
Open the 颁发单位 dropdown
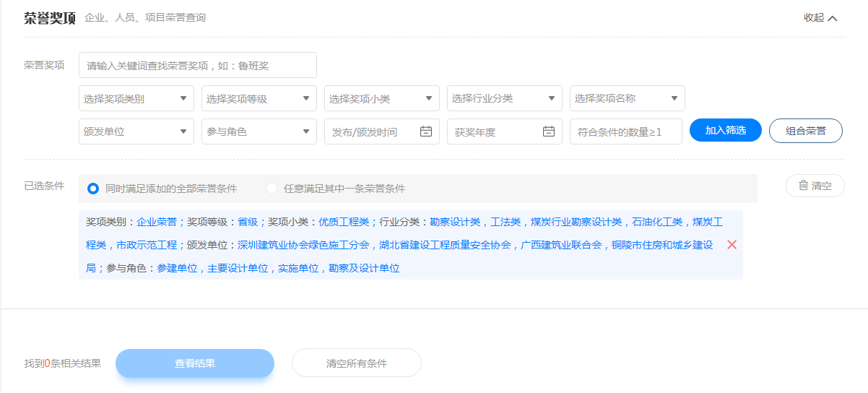point(136,131)
